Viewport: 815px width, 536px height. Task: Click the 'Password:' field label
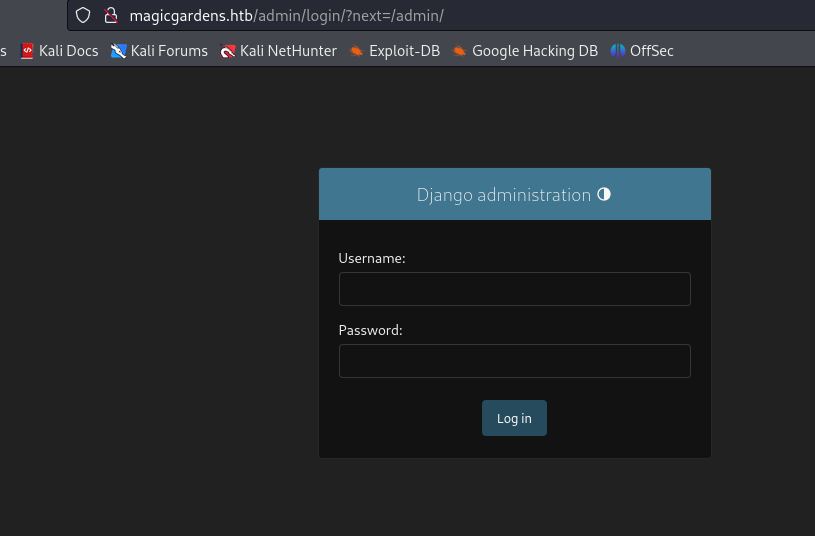[x=370, y=330]
